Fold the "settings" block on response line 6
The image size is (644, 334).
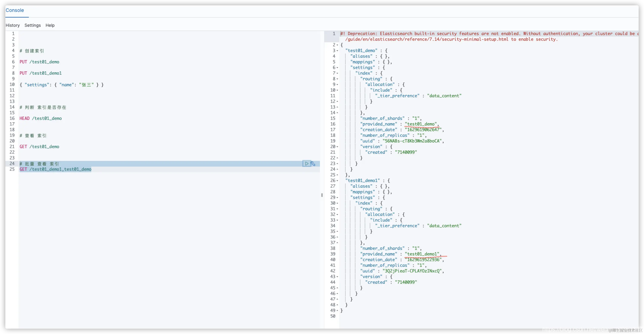[x=337, y=68]
